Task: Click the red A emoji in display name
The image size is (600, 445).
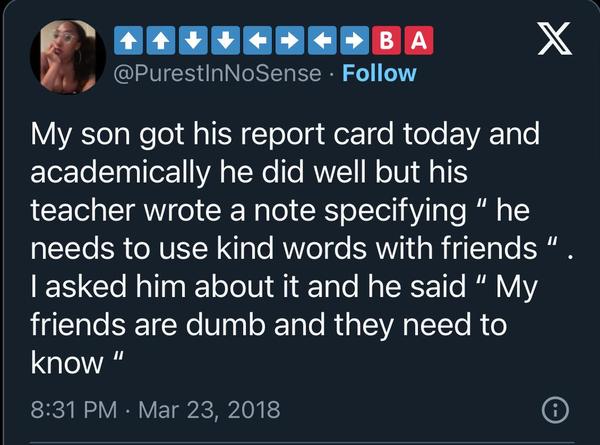Action: [x=419, y=42]
